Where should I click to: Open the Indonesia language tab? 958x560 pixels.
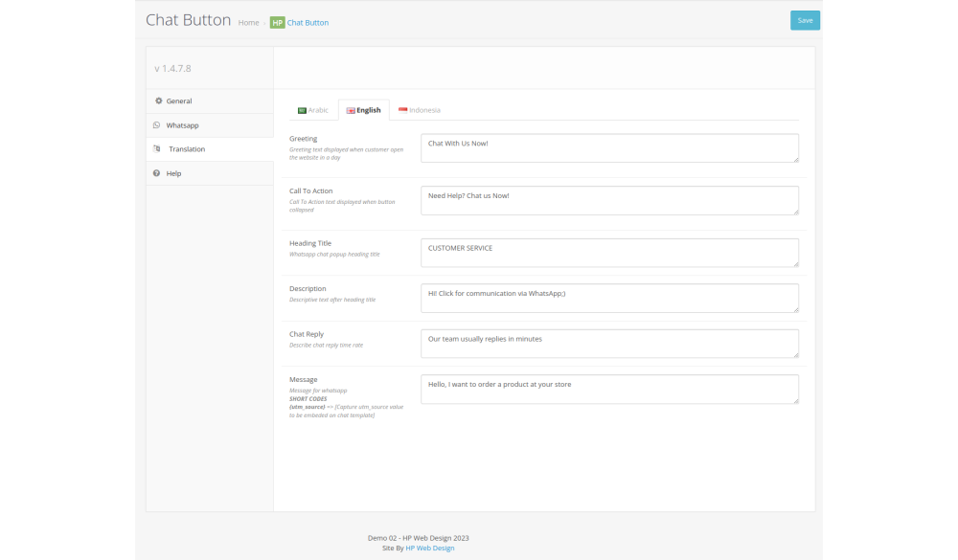coord(420,110)
